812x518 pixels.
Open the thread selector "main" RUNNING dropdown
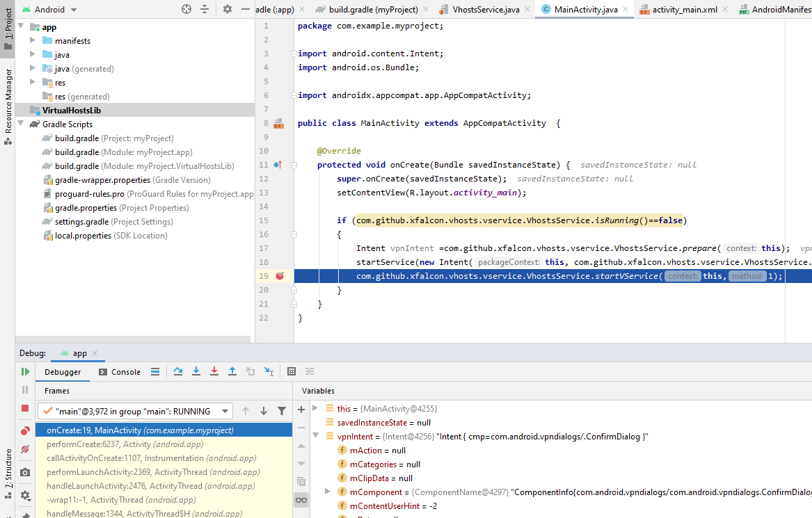pyautogui.click(x=134, y=411)
